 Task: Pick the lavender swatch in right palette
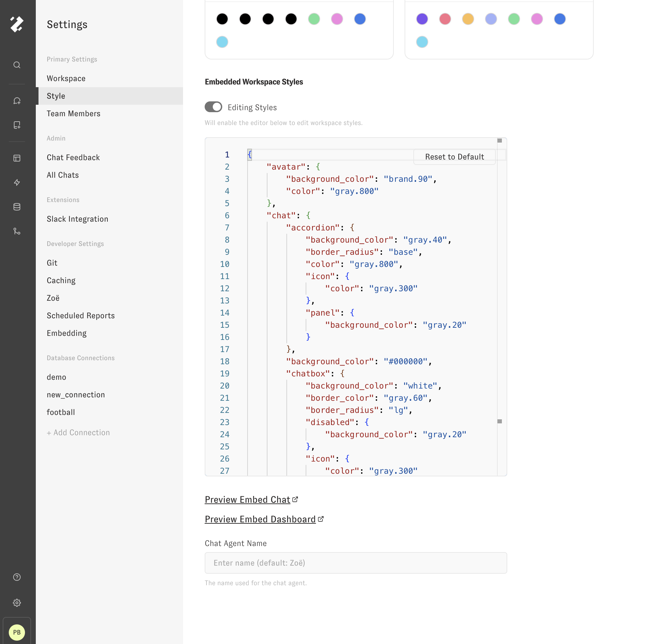(x=491, y=19)
